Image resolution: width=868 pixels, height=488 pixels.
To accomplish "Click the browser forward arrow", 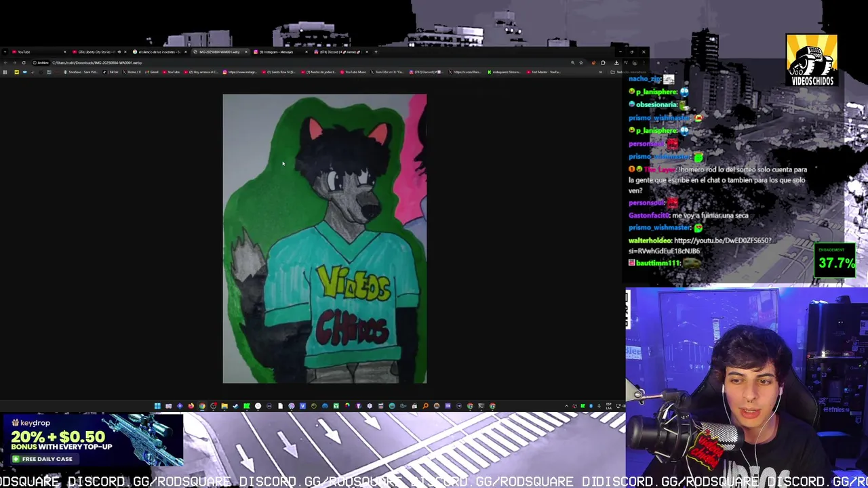I will (x=14, y=62).
